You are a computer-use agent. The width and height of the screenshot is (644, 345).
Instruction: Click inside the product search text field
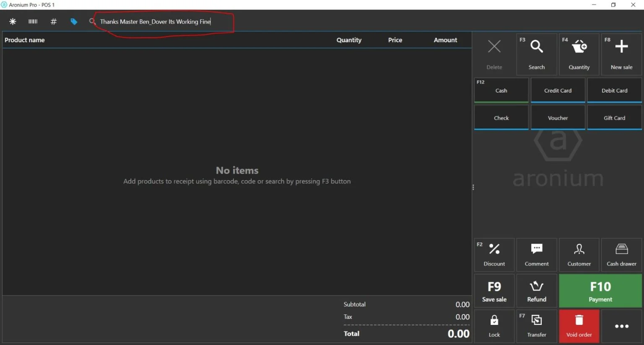tap(164, 22)
